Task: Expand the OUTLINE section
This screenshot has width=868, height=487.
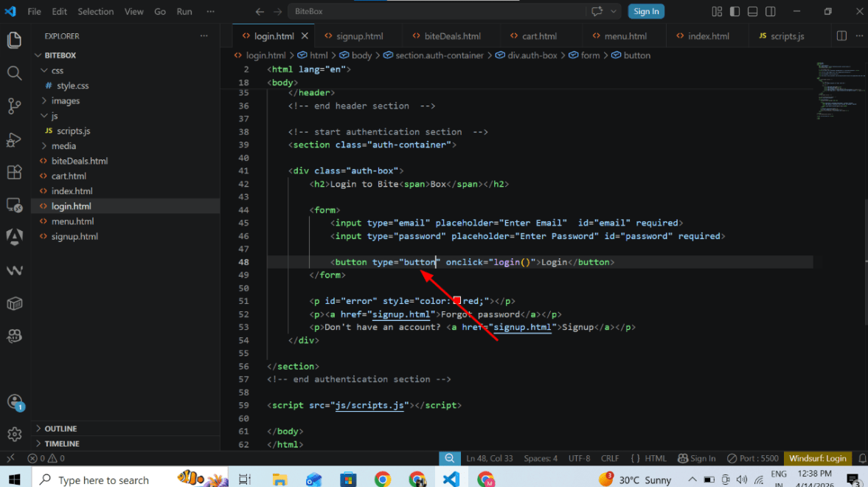Action: pyautogui.click(x=60, y=429)
